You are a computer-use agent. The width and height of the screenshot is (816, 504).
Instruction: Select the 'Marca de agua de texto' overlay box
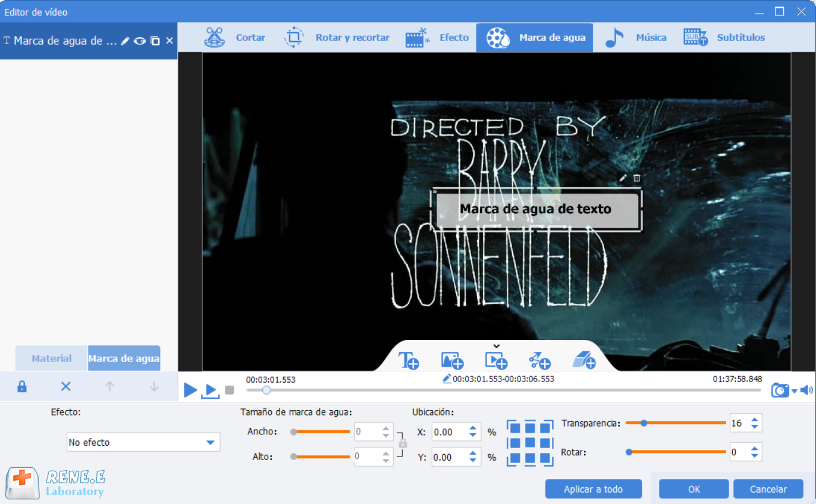coord(536,209)
